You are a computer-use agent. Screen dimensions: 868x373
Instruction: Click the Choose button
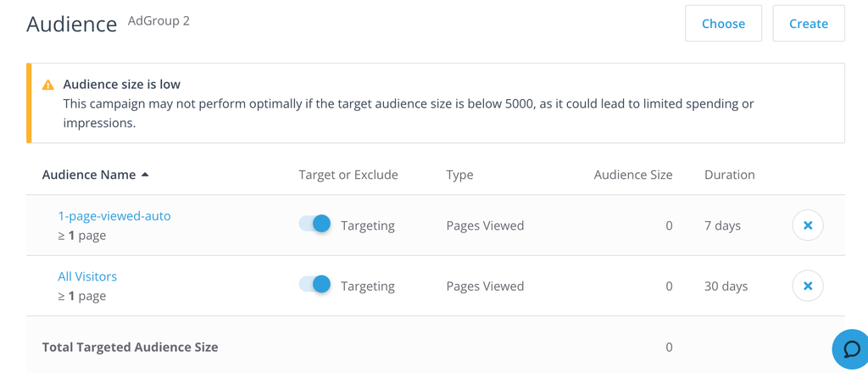pos(723,23)
